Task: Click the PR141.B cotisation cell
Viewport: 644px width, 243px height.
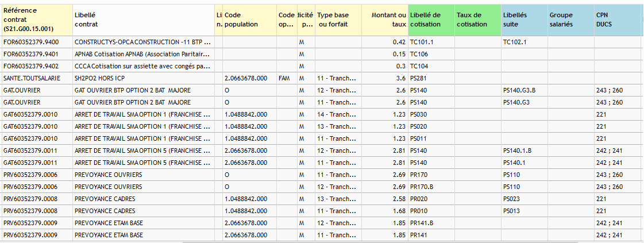Action: 431,223
